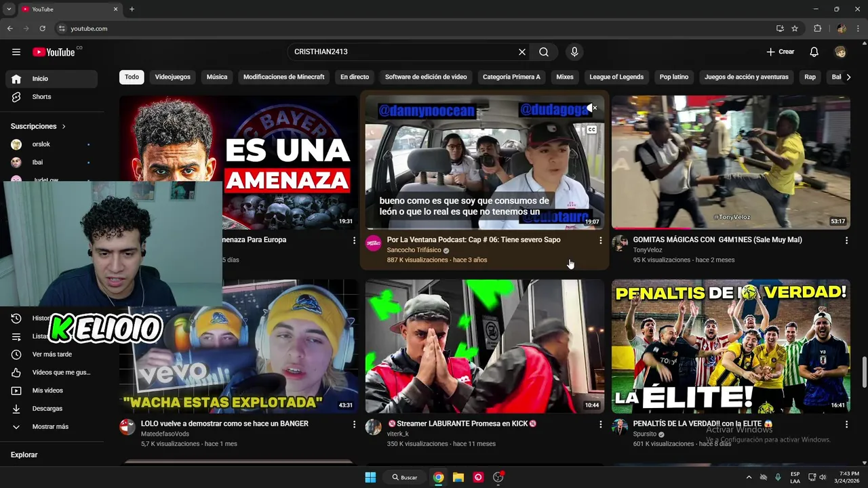Screen dimensions: 868x488
Task: Open the account avatar menu
Action: [x=840, y=52]
